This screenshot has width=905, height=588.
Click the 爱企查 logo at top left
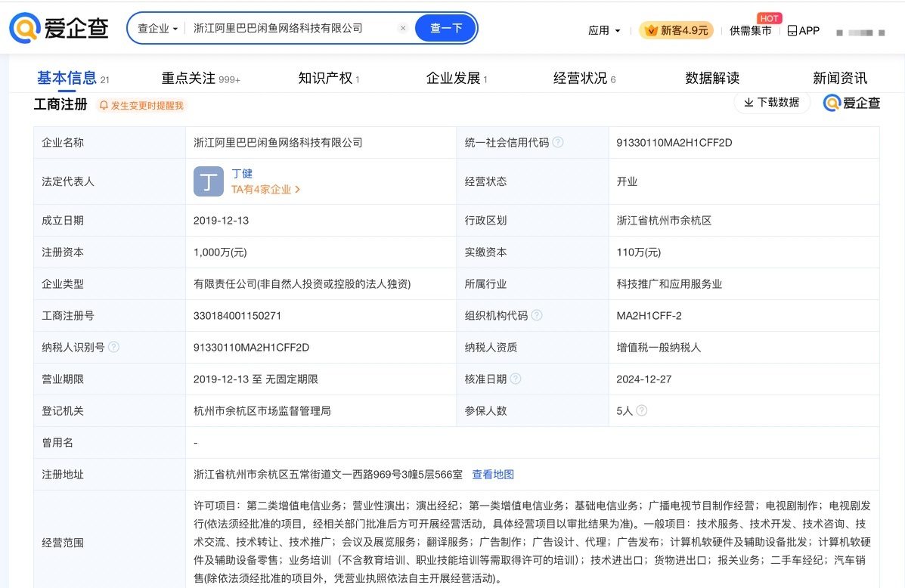point(59,29)
